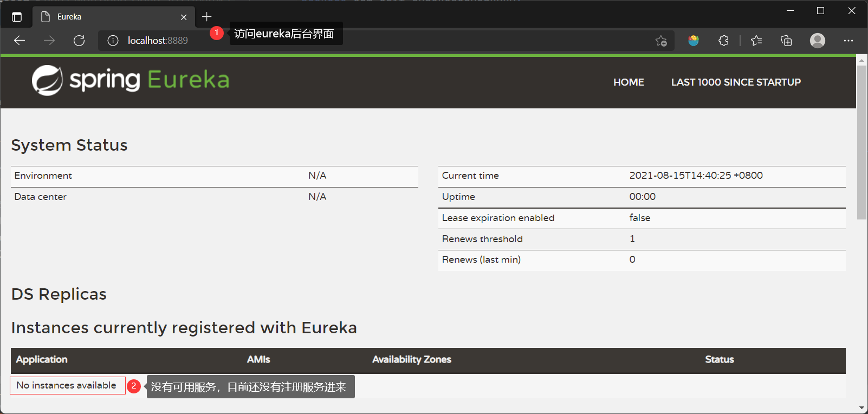Open LAST 1000 SINCE STARTUP page

[736, 82]
